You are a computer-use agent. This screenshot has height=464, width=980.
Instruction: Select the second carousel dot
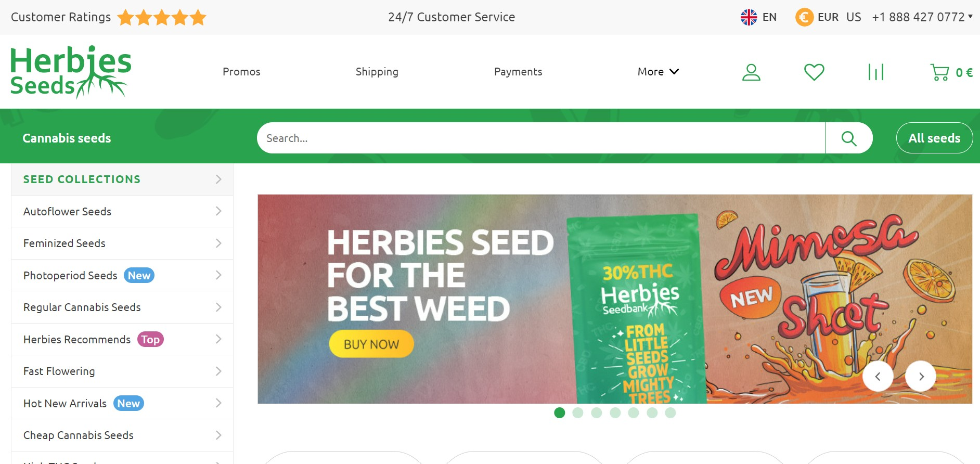click(577, 413)
